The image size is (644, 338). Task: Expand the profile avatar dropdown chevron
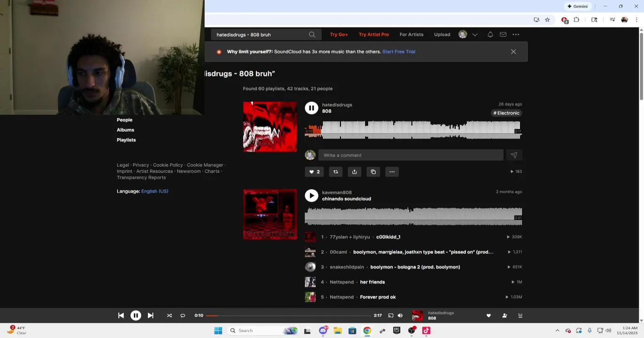475,35
